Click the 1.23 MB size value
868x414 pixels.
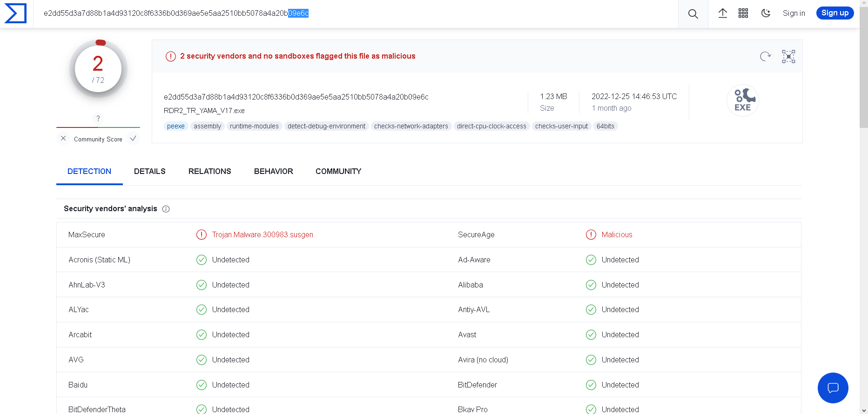tap(554, 96)
